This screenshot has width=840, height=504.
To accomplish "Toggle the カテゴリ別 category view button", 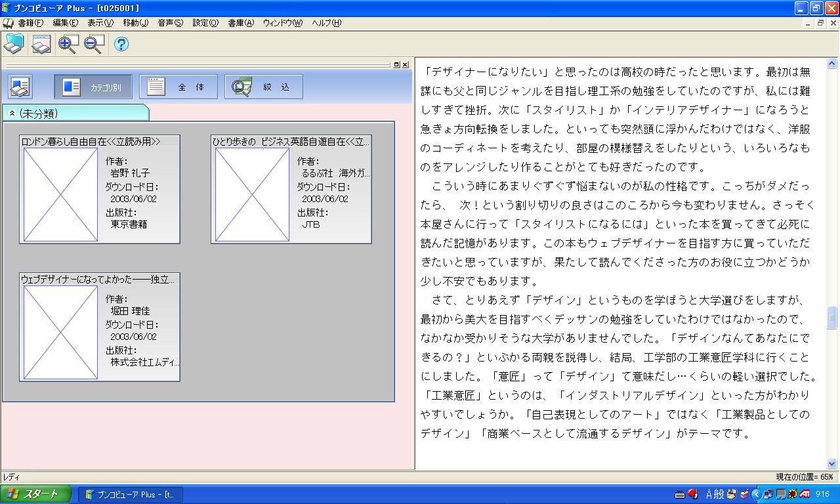I will click(93, 87).
